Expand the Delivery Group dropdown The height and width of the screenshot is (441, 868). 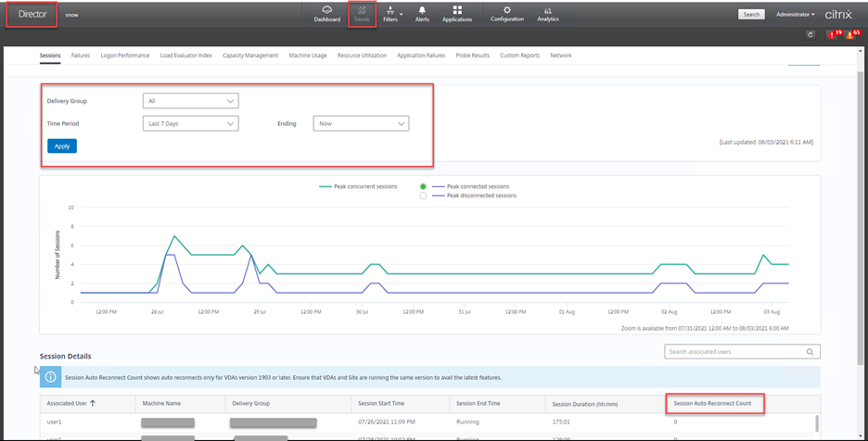pos(191,100)
